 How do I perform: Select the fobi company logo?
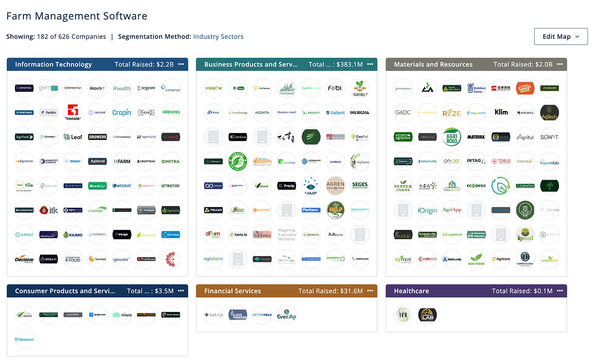(x=335, y=88)
